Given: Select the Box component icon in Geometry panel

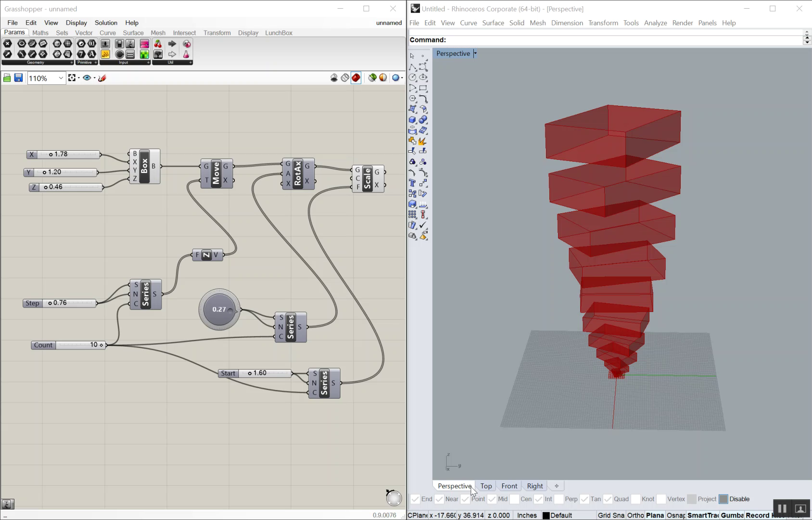Looking at the screenshot, I should pos(57,43).
